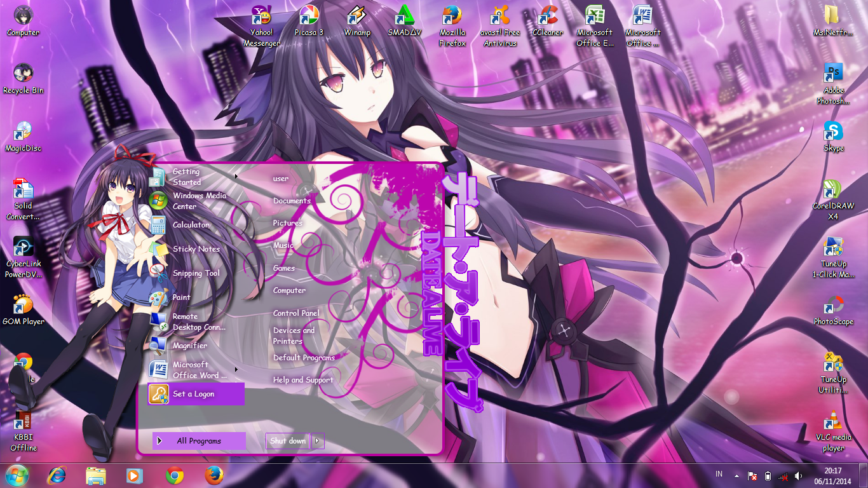The width and height of the screenshot is (868, 488).
Task: Open the Music link in the Start menu
Action: (283, 245)
